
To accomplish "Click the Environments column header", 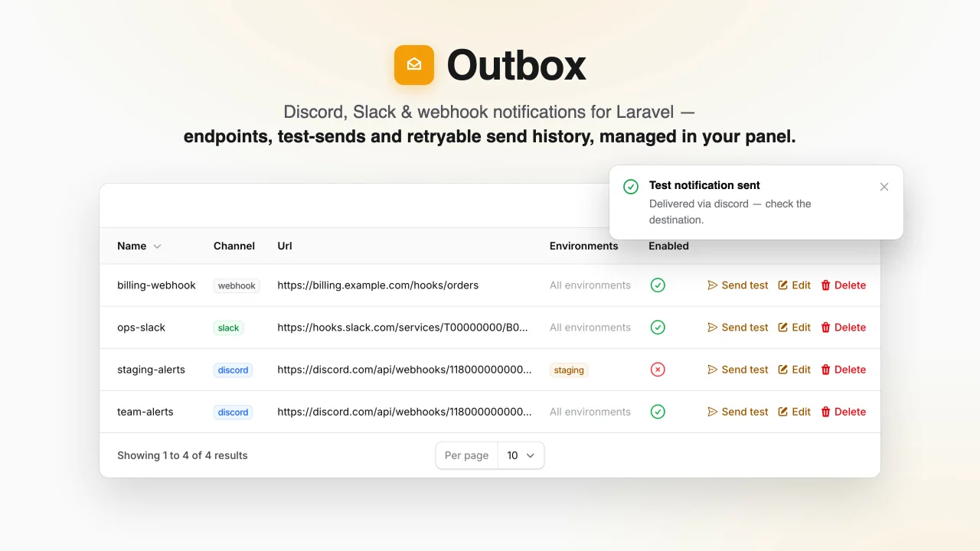I will point(583,246).
